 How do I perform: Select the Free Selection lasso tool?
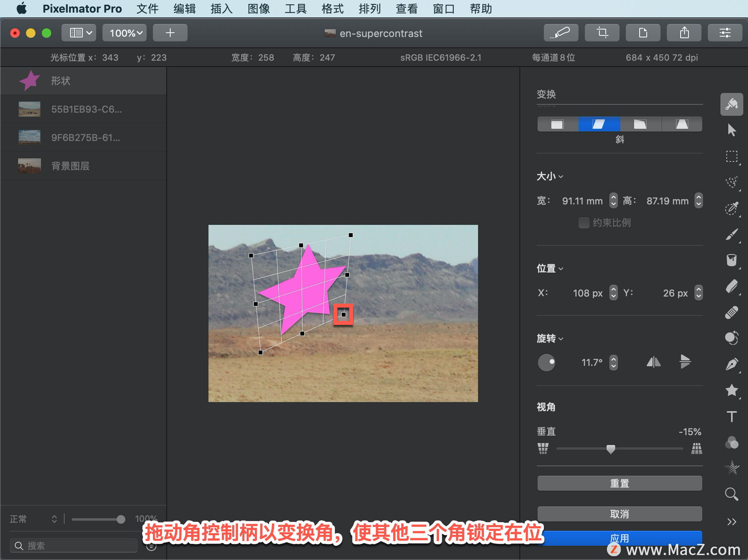(x=731, y=182)
